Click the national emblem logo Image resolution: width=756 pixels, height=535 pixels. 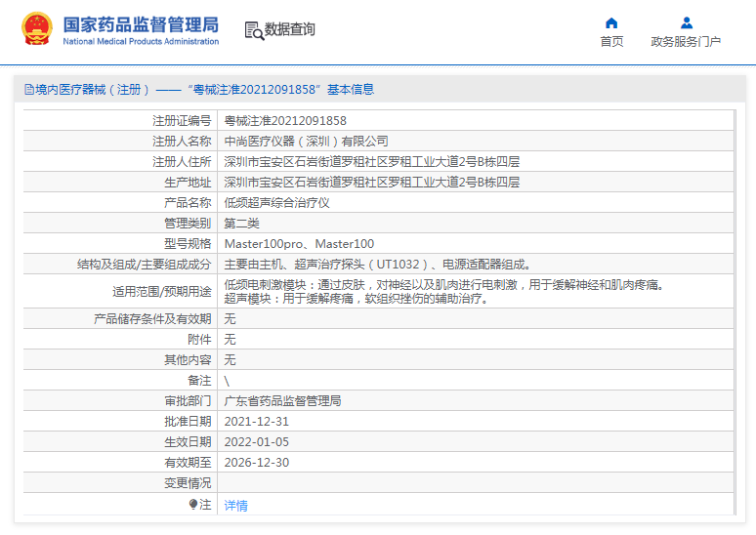point(37,29)
